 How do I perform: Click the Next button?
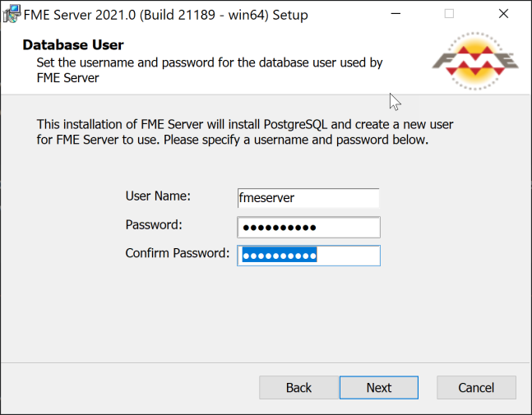click(x=378, y=388)
